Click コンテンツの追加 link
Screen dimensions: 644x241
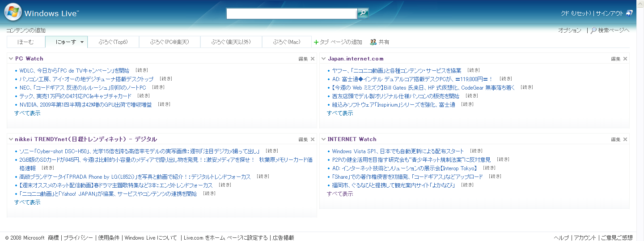pos(26,30)
